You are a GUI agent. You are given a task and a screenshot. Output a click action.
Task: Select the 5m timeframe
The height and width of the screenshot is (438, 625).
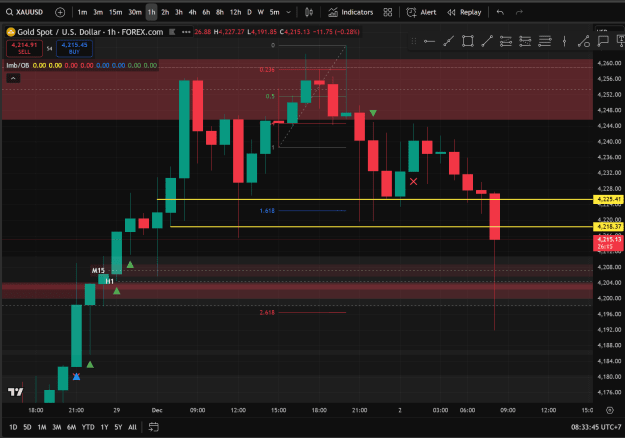point(274,12)
